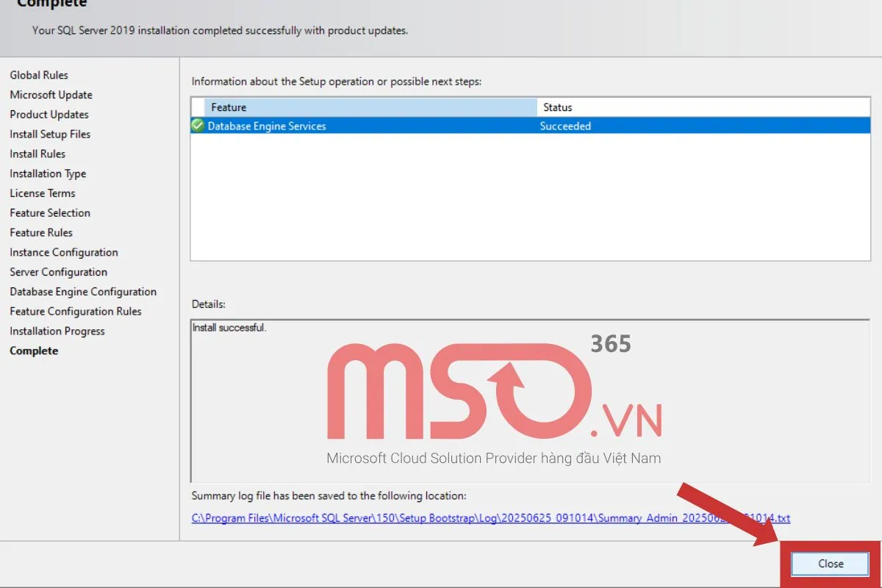
Task: Select License Terms in the sidebar
Action: [x=42, y=193]
